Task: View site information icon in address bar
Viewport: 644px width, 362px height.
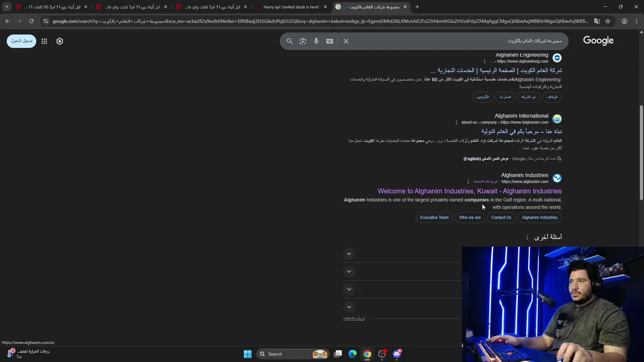Action: point(46,21)
